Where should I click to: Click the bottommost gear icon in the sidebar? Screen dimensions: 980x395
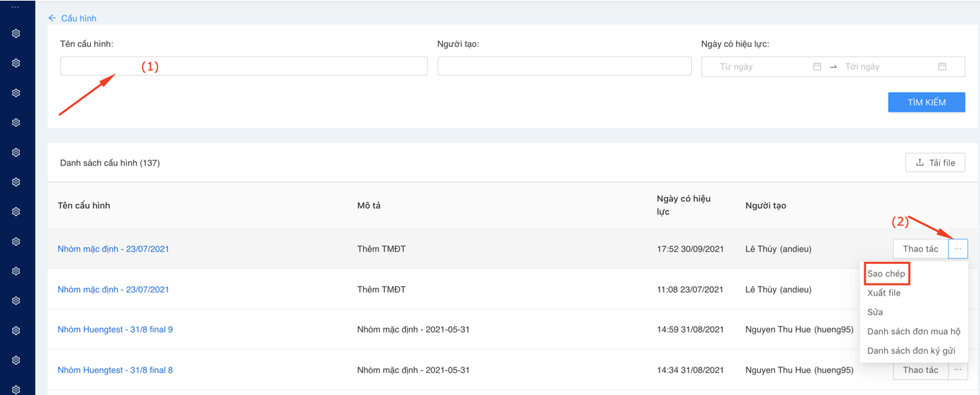pos(16,389)
